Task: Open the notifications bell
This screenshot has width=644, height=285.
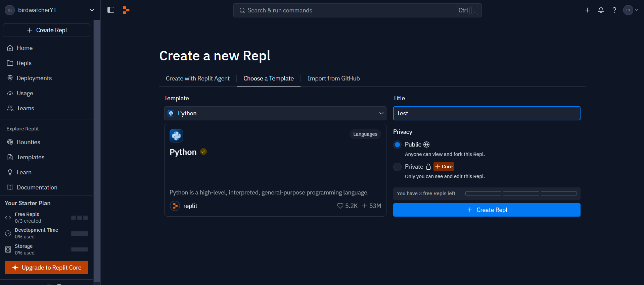Action: (x=601, y=10)
